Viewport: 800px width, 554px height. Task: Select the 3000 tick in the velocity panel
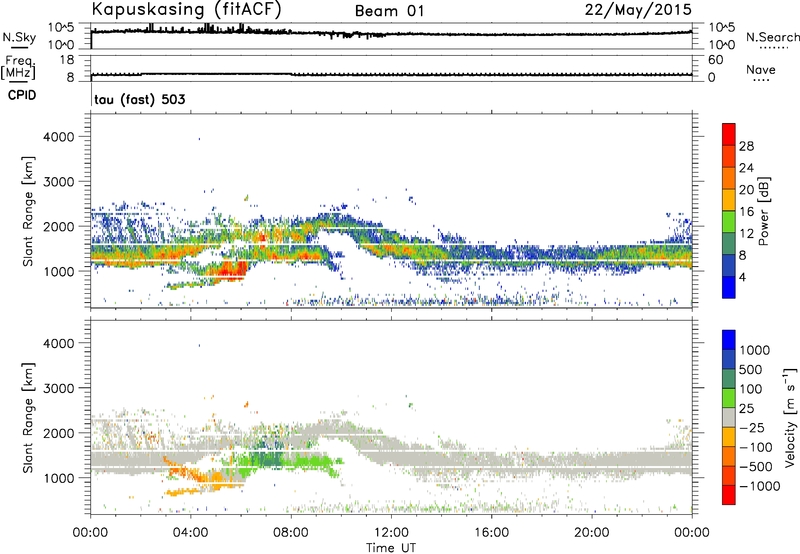click(59, 388)
